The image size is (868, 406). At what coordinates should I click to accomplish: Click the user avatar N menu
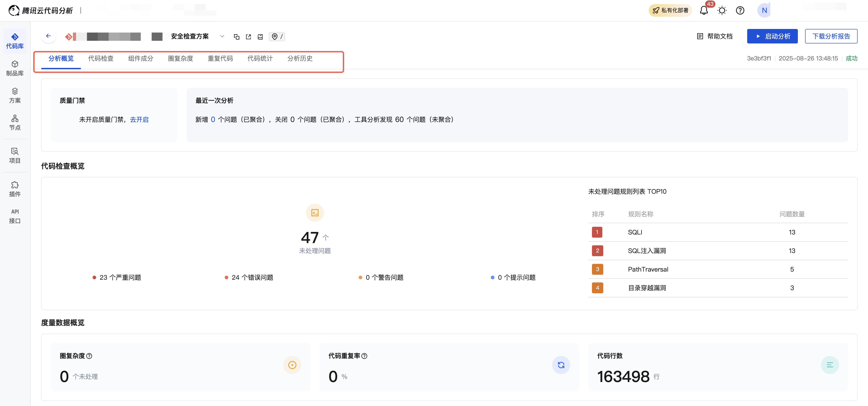tap(764, 10)
